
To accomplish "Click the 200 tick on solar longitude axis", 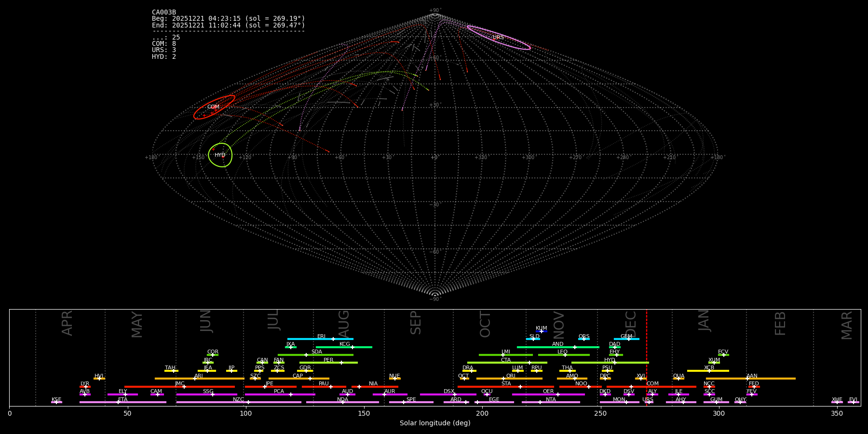I will [x=482, y=413].
